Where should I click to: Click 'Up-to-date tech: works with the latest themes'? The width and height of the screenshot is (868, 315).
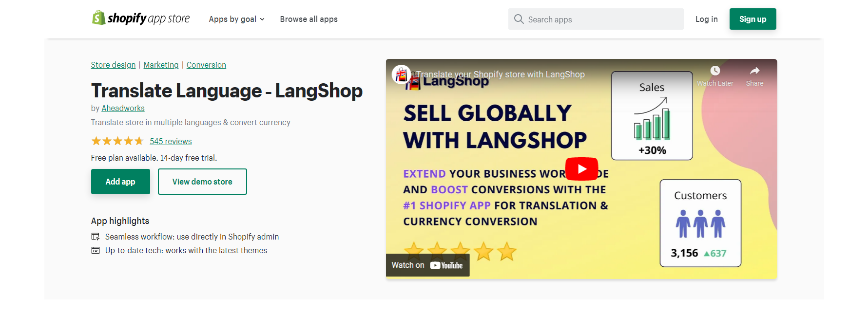pyautogui.click(x=186, y=250)
